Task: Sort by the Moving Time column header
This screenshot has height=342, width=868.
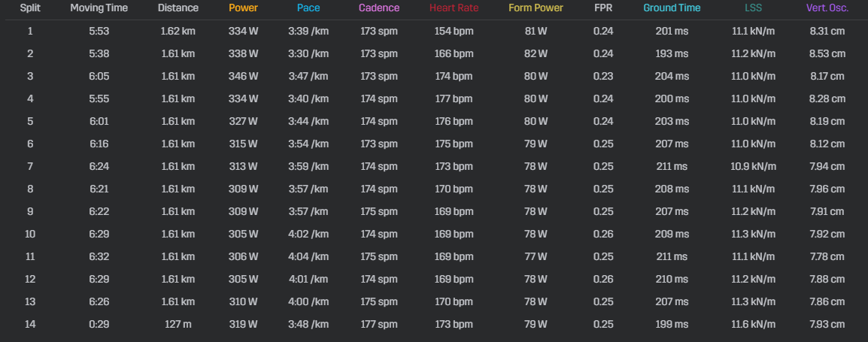Action: (99, 8)
